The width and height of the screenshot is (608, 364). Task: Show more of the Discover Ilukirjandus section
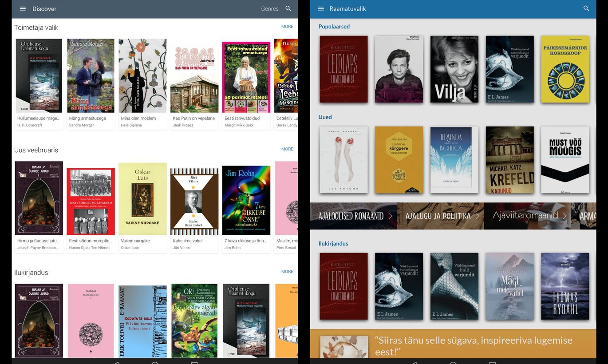[287, 272]
